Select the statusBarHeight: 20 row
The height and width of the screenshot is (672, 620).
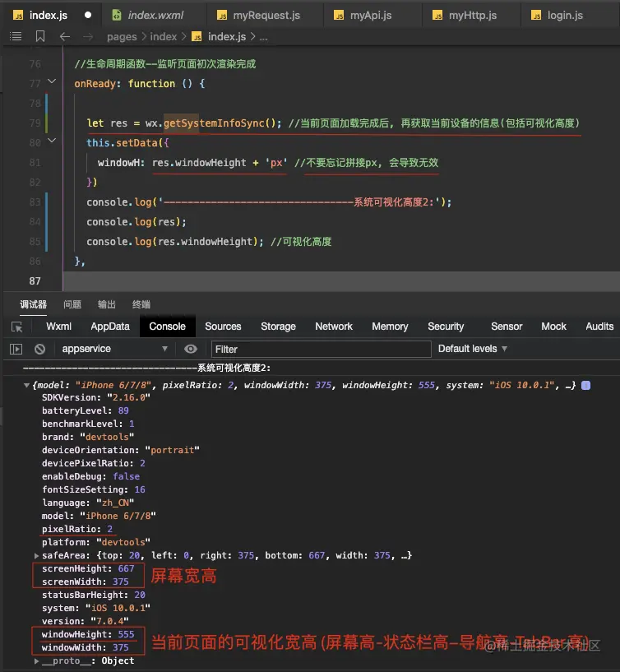94,595
